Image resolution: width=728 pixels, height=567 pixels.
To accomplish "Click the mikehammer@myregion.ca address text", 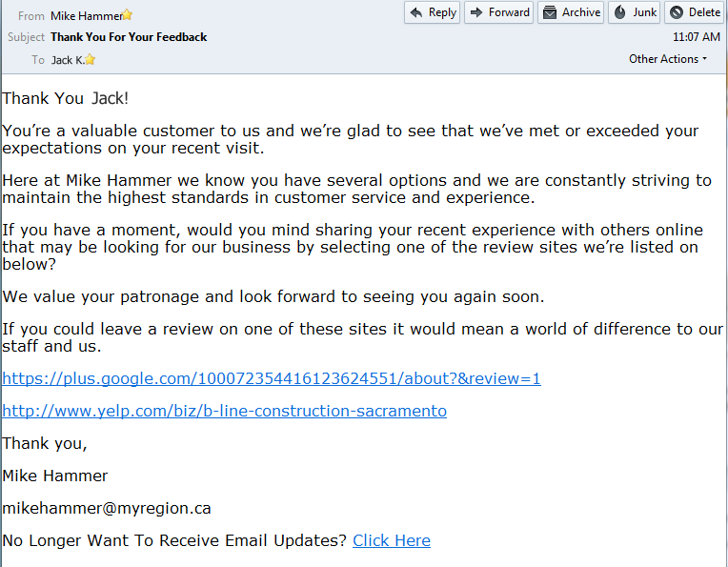I will click(107, 508).
